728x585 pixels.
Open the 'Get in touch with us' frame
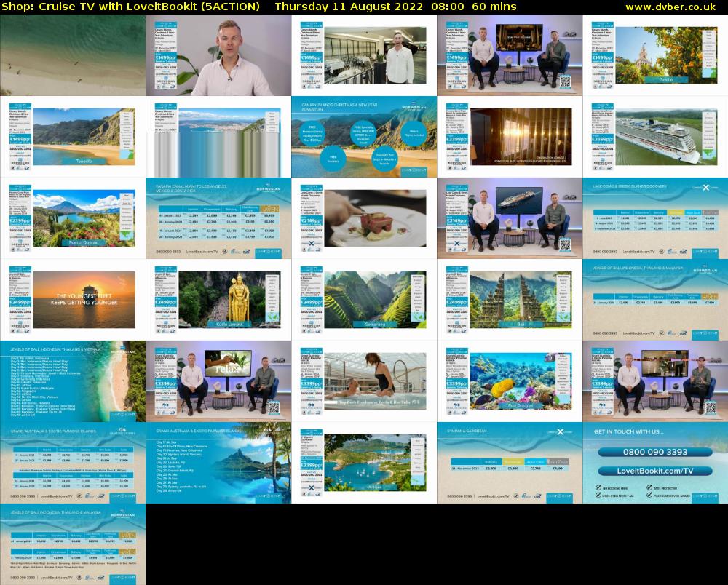(x=655, y=463)
